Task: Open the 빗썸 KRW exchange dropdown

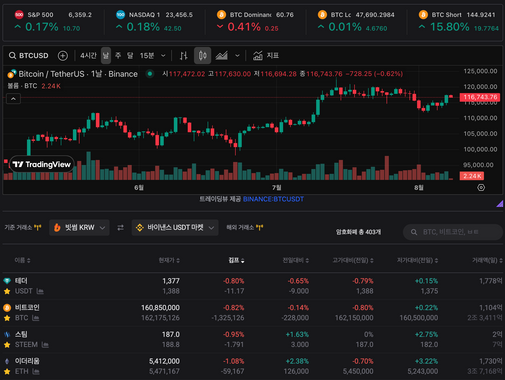Action: click(x=79, y=228)
